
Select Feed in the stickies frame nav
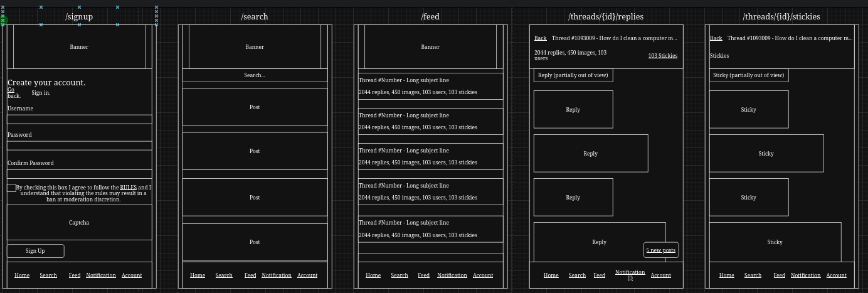(x=779, y=275)
